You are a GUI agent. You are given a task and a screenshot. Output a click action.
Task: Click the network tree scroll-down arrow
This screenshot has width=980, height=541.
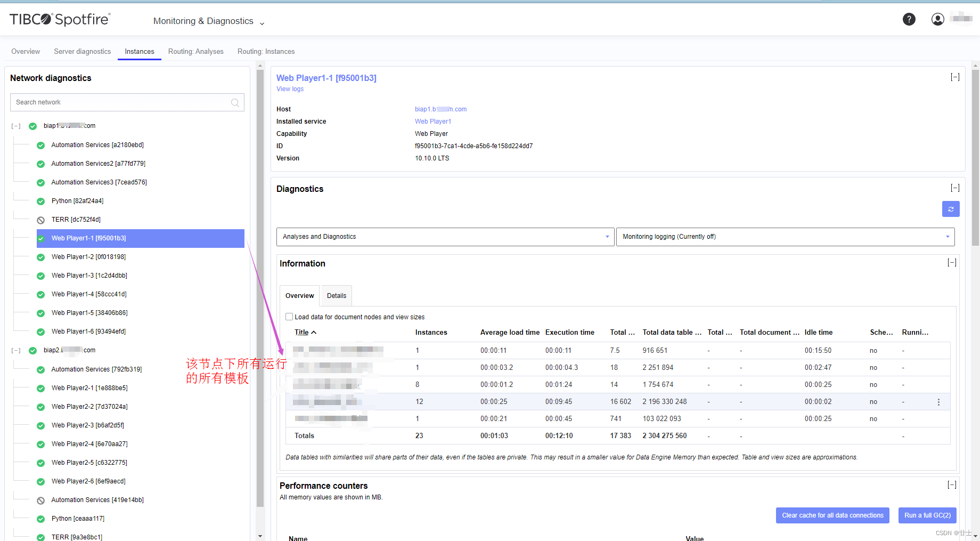[260, 536]
